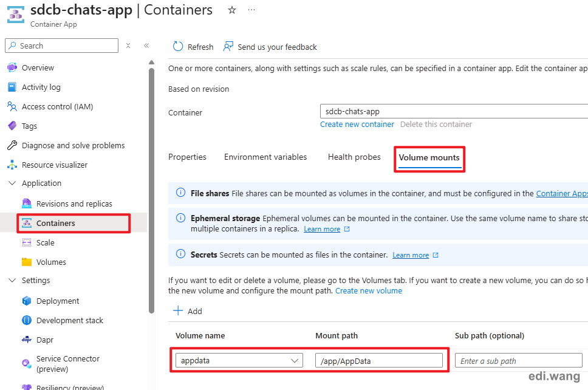
Task: Open Revisions and replicas
Action: click(74, 204)
